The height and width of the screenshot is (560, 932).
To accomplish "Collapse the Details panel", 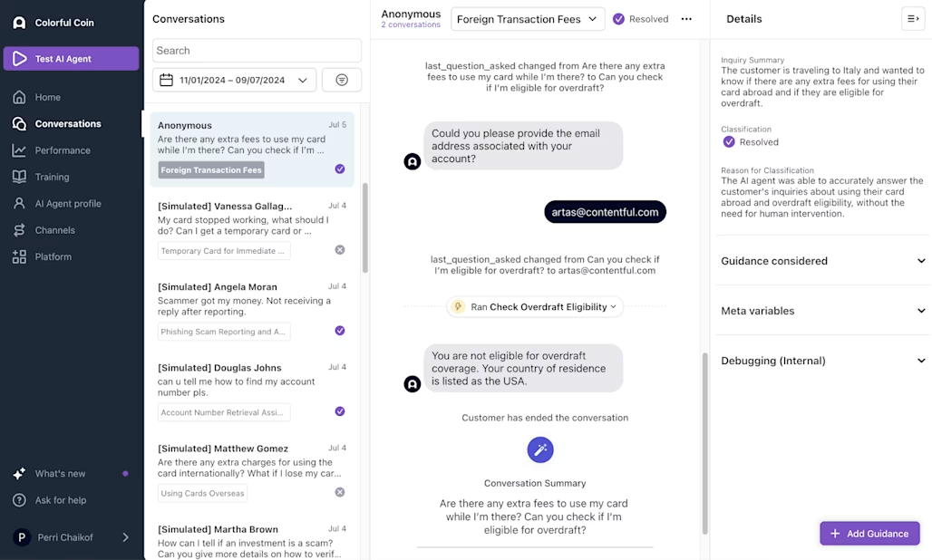I will click(913, 19).
